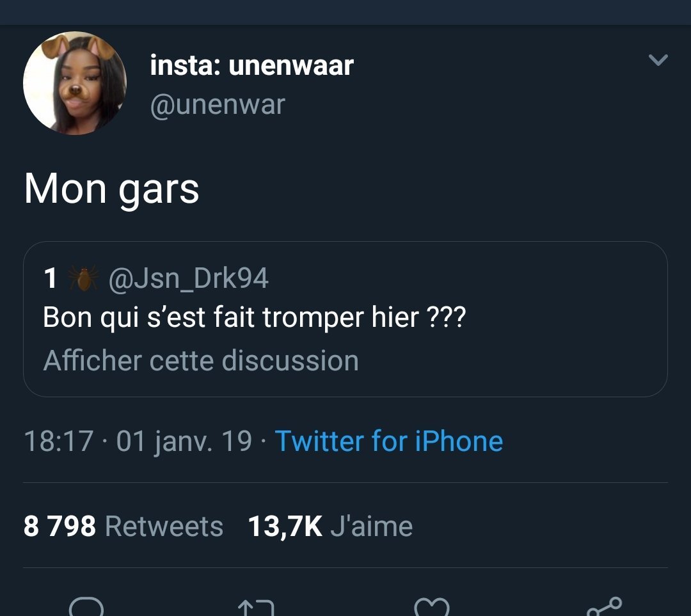Viewport: 691px width, 616px height.
Task: Open quoted tweet "Bon qui s'est fait tromper hier"
Action: [x=254, y=318]
